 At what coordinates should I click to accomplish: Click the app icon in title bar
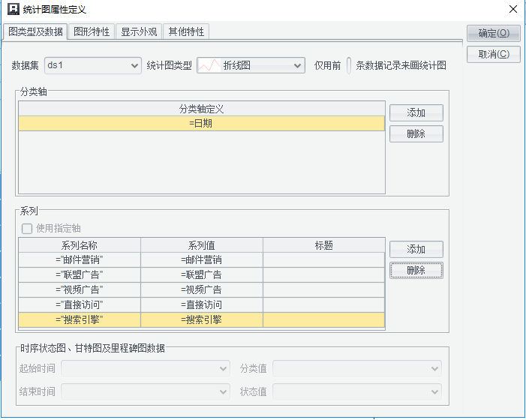[x=11, y=10]
